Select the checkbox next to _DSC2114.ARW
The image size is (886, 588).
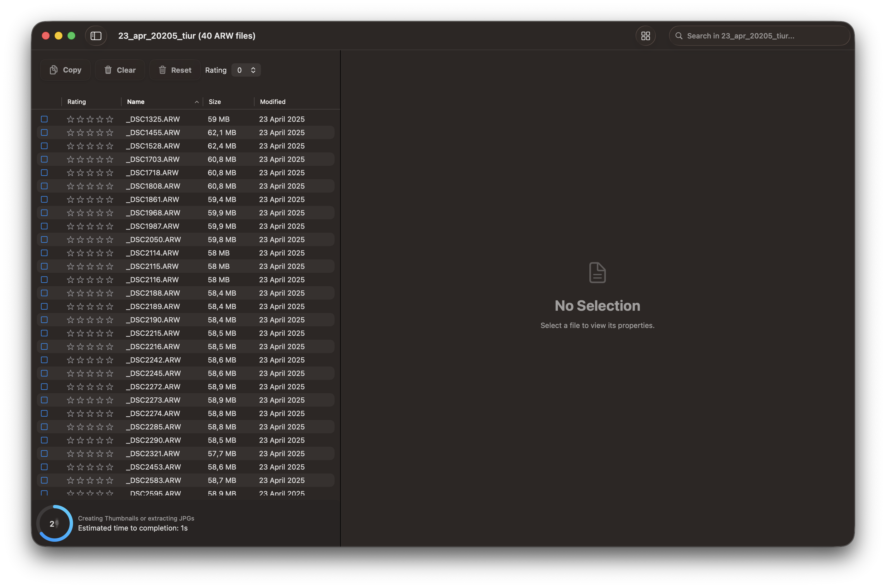click(44, 253)
